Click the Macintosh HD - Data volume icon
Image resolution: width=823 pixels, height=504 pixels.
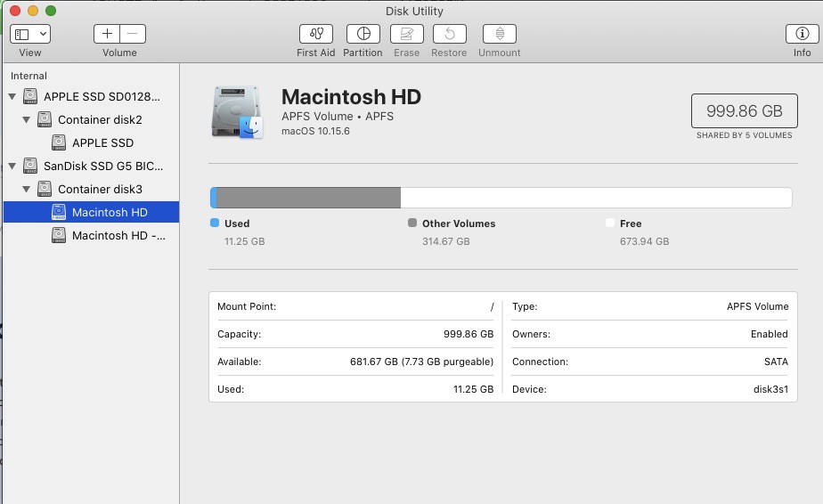click(59, 235)
